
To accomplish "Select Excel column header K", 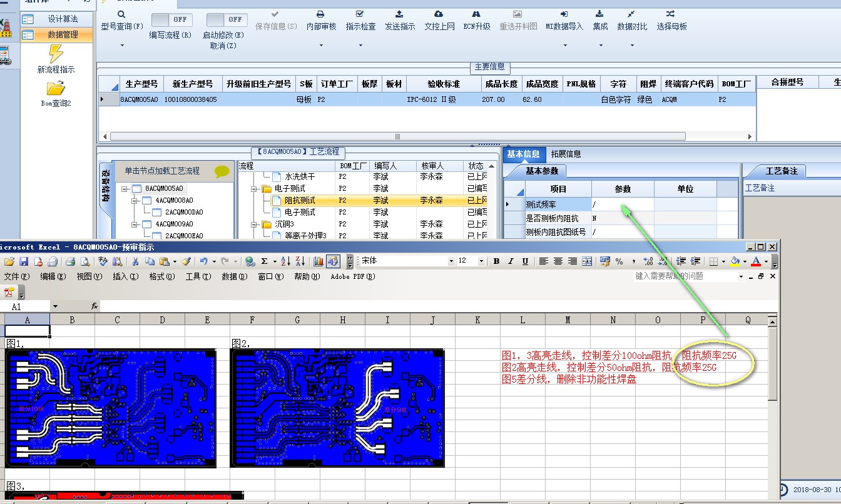I will [477, 320].
